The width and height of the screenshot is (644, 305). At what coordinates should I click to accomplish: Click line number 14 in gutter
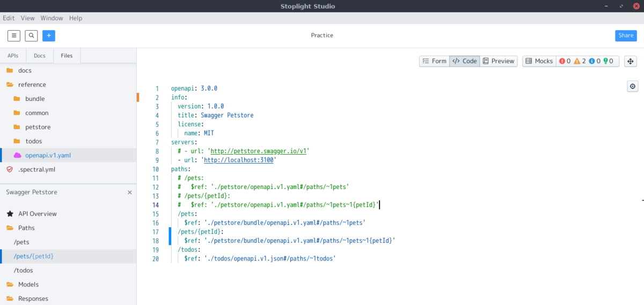tap(156, 205)
